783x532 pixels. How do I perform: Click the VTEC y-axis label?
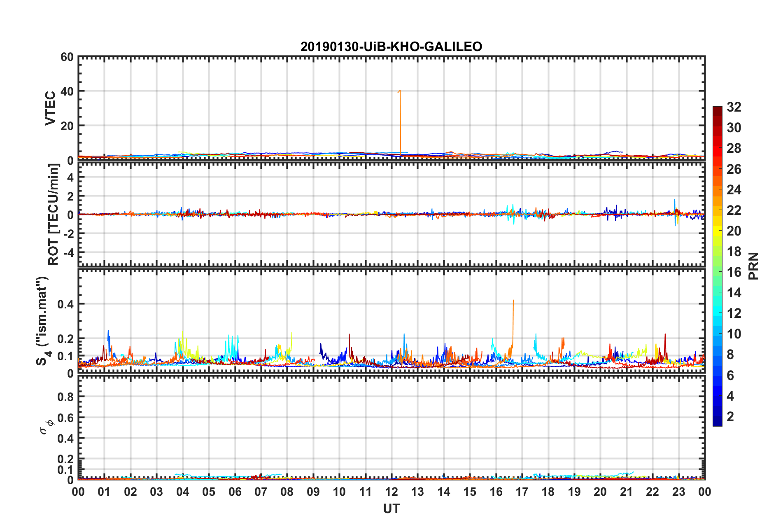pos(50,108)
